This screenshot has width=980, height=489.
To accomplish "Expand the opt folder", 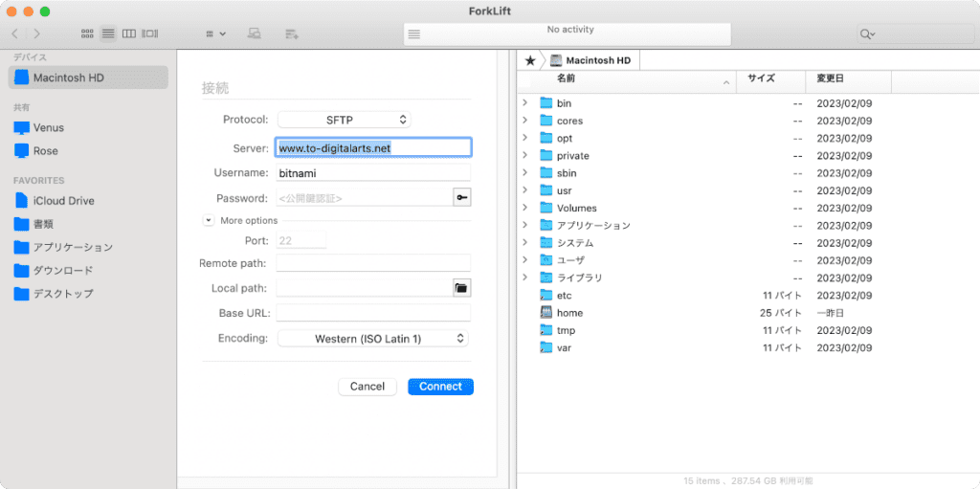I will (525, 138).
